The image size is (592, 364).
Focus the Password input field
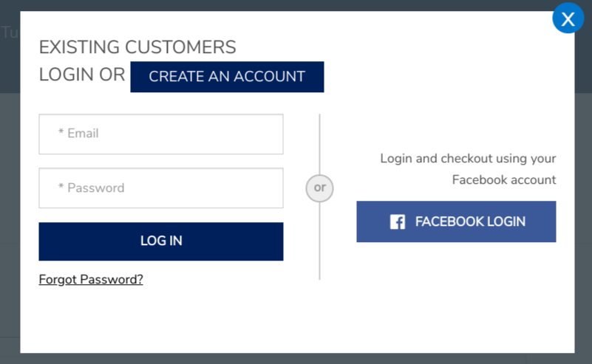pos(161,188)
